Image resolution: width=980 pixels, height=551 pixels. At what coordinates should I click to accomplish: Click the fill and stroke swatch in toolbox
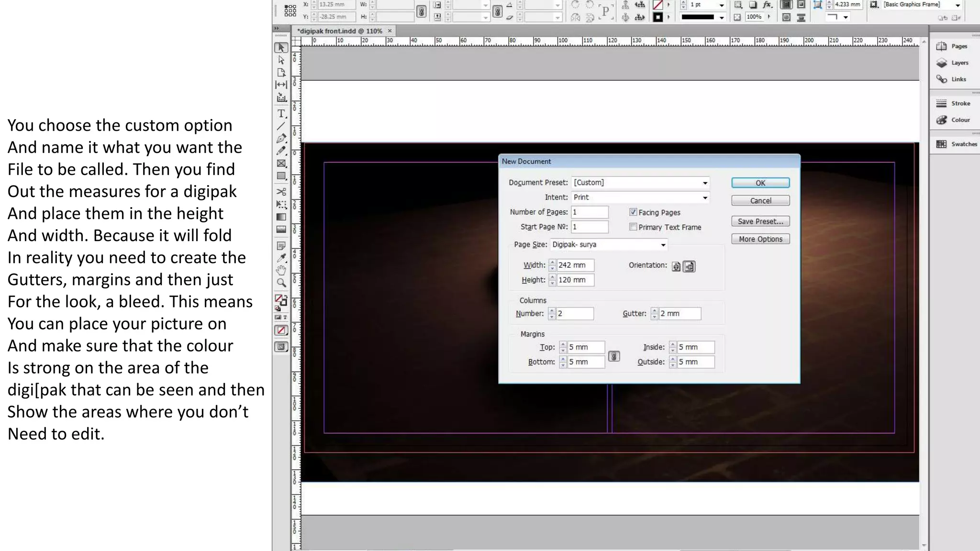280,300
